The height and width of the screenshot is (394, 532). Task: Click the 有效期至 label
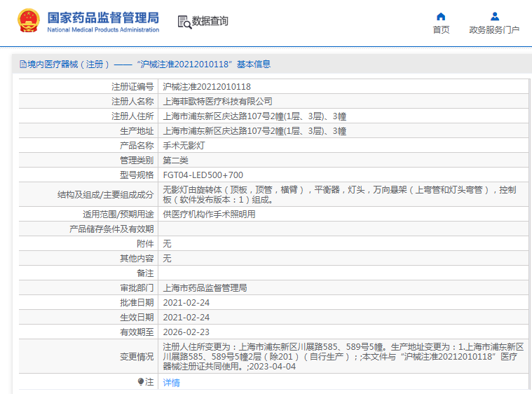point(137,332)
